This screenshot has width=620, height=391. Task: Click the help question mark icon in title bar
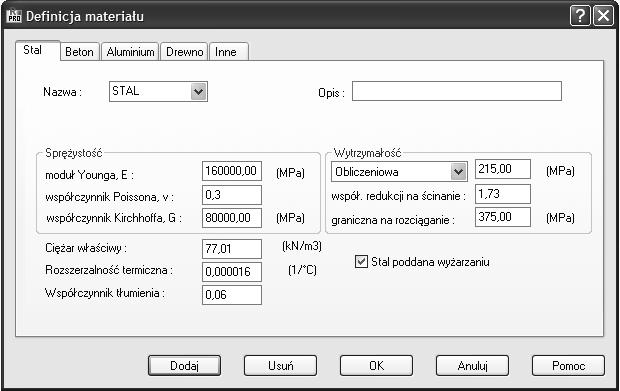point(580,16)
